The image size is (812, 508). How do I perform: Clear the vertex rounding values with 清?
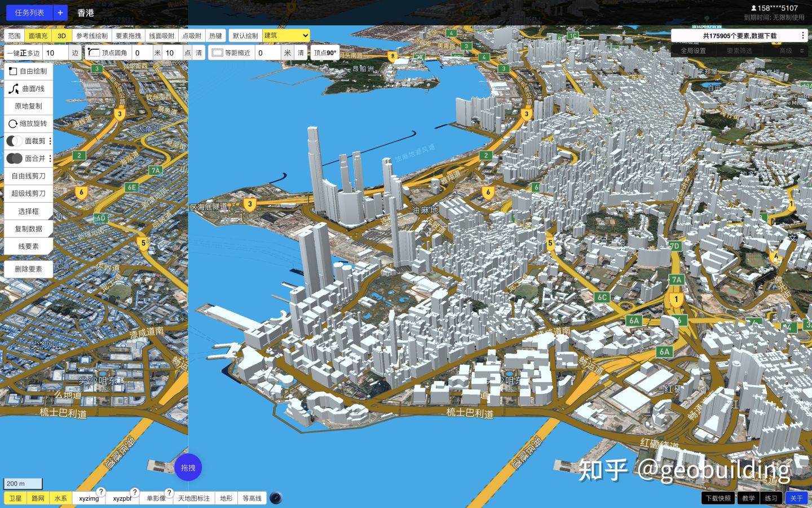(198, 52)
